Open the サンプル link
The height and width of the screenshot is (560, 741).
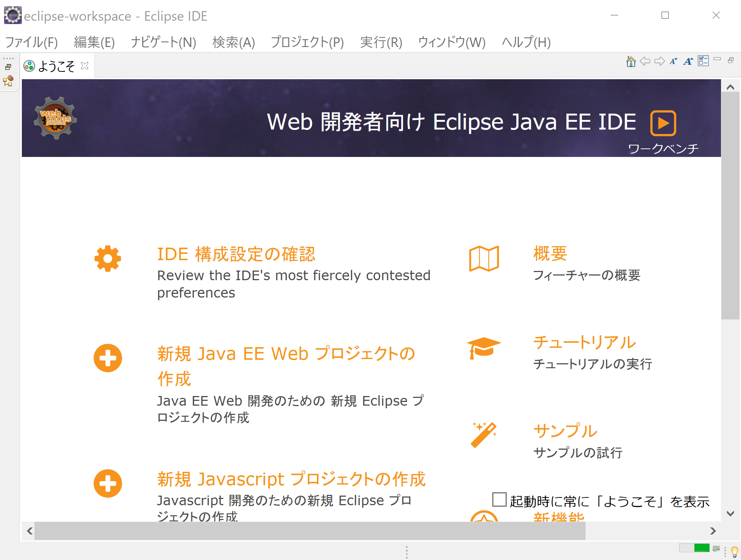[565, 431]
